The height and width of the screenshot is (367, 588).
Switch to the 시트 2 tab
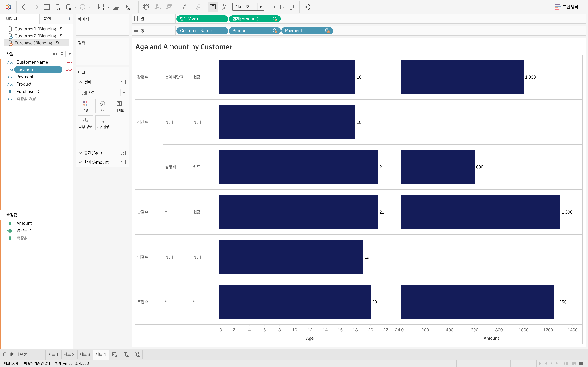tap(69, 354)
